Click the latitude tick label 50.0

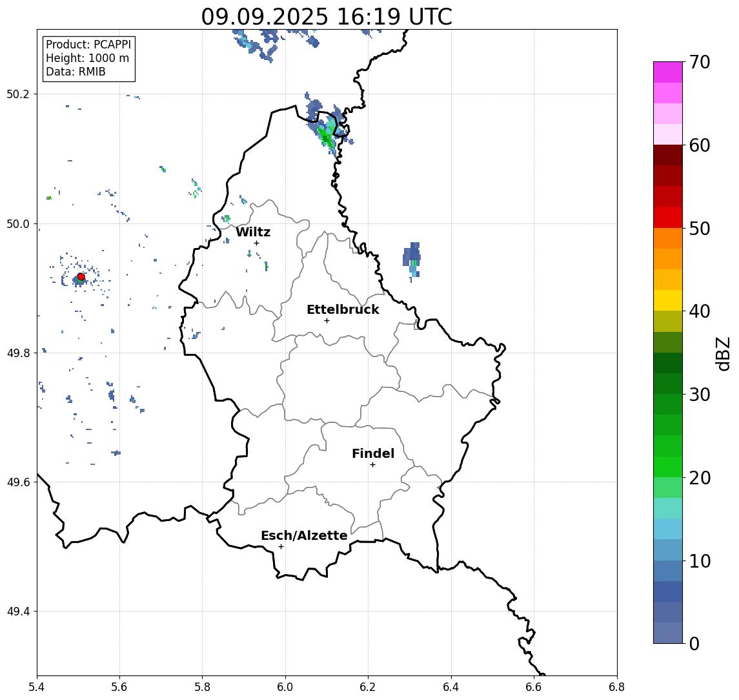click(18, 224)
